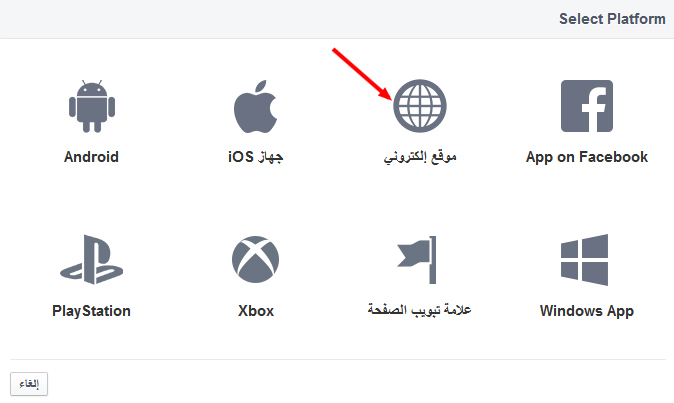Click the iOS جهاز label
Viewport: 674px width, 403px height.
[256, 157]
